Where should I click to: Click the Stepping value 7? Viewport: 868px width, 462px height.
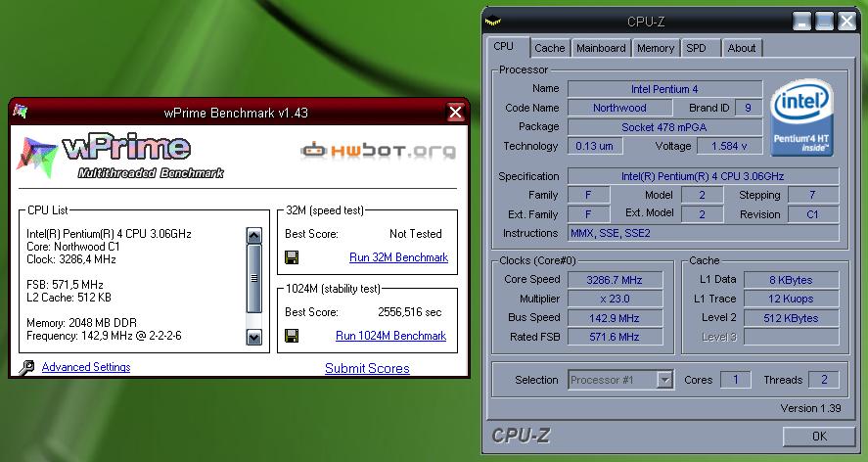click(x=812, y=195)
